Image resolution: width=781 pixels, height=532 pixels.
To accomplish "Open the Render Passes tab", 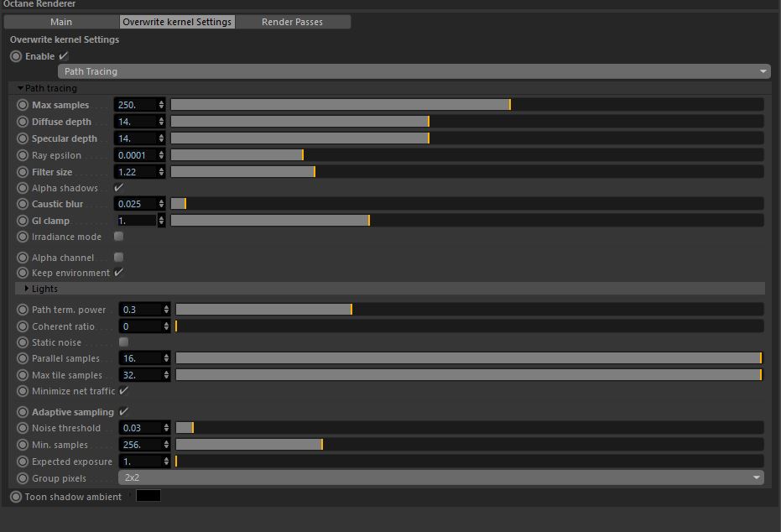I will pyautogui.click(x=293, y=22).
